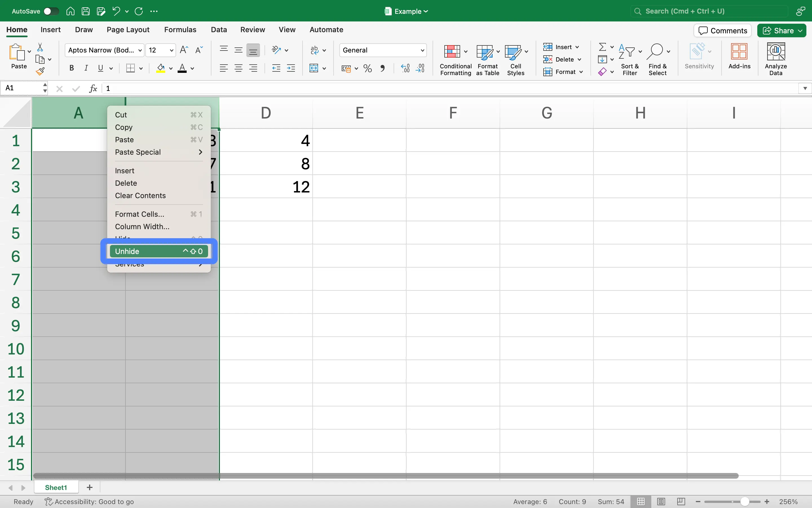Click the Decrease Font Size icon

(x=199, y=50)
